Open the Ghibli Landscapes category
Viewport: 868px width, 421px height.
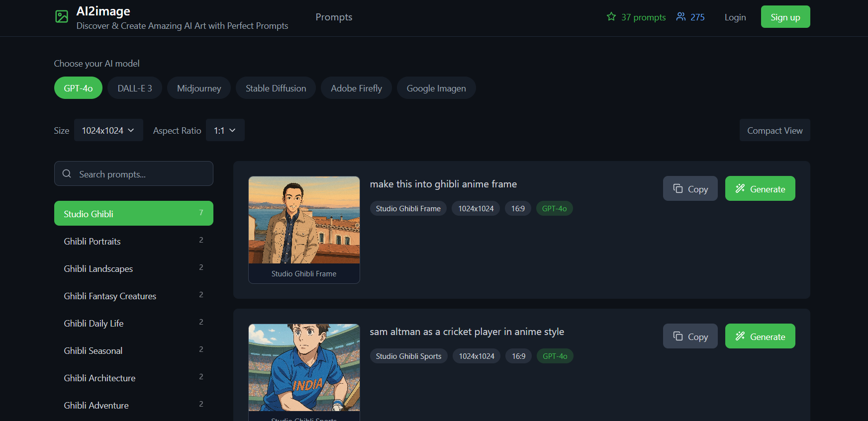coord(134,268)
